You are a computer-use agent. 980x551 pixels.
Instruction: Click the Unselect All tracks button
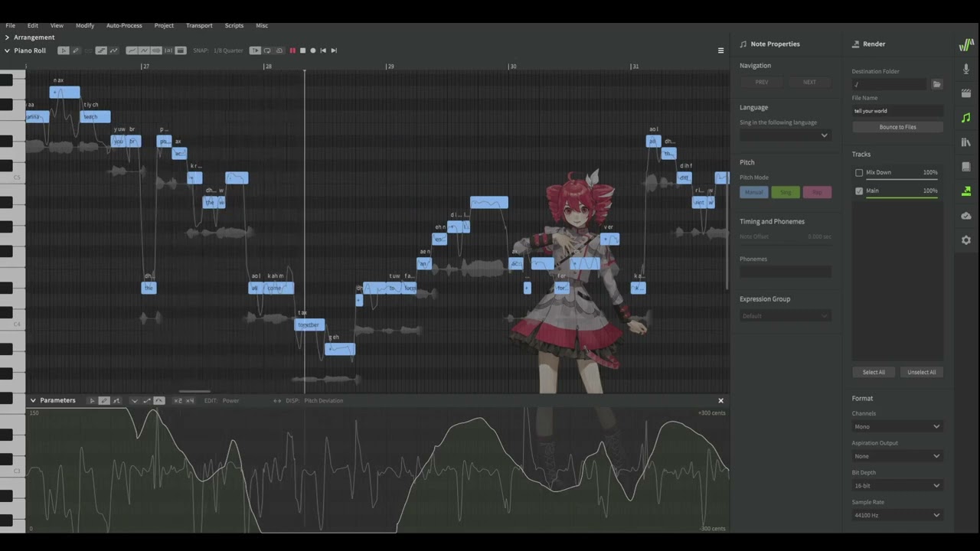921,372
